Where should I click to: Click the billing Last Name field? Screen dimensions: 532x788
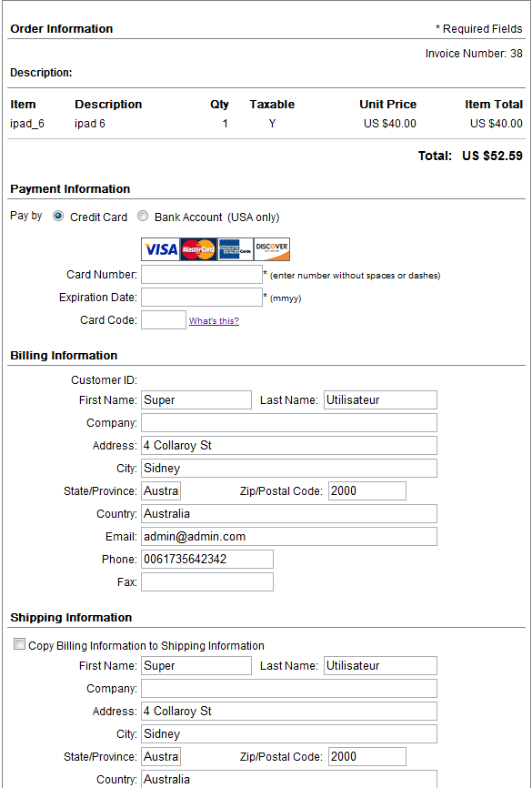(380, 400)
